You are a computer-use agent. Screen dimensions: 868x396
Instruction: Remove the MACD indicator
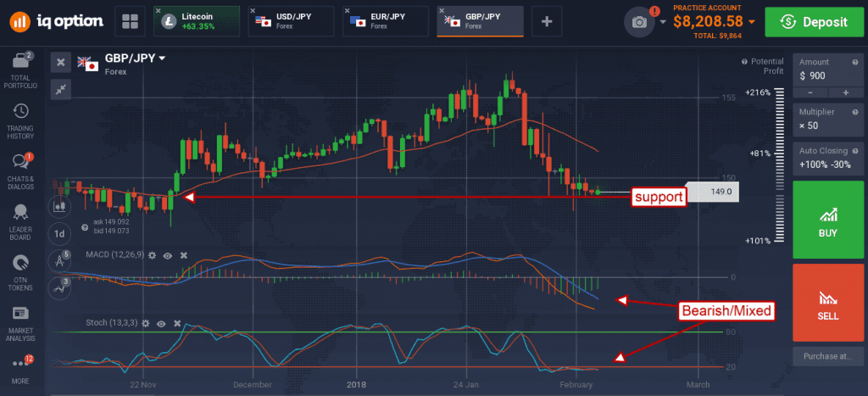(184, 255)
